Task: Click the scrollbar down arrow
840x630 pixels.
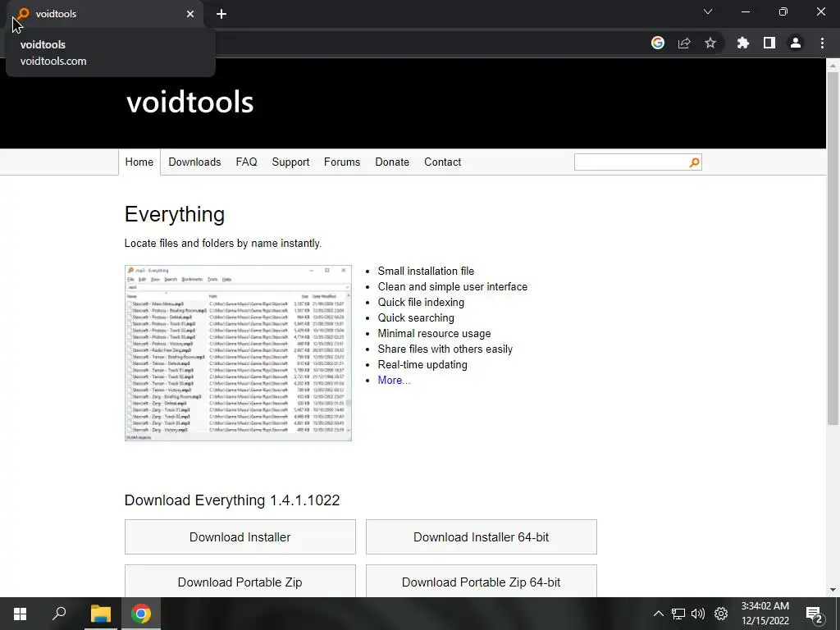Action: click(x=833, y=590)
